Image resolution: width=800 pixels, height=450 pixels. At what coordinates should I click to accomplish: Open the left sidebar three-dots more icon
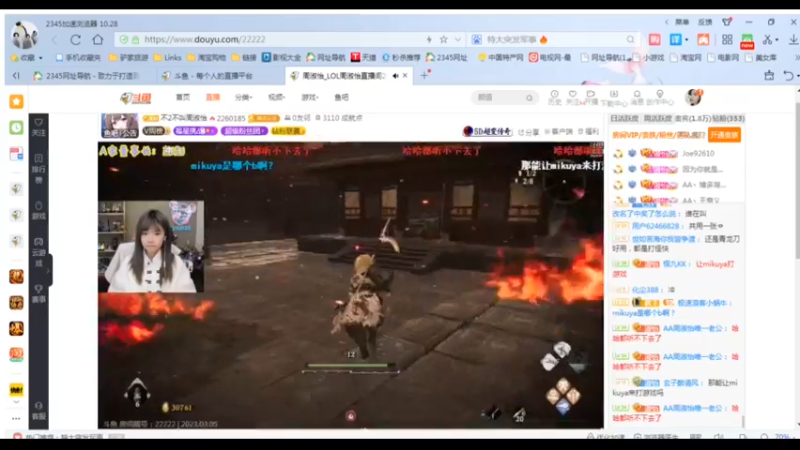coord(16,418)
